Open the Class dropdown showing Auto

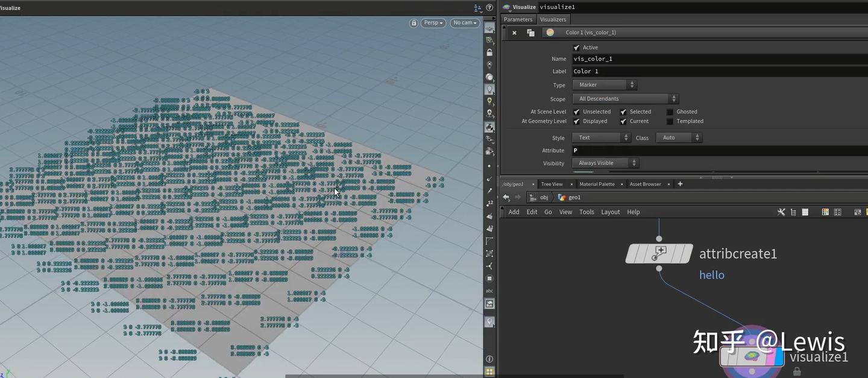point(679,137)
